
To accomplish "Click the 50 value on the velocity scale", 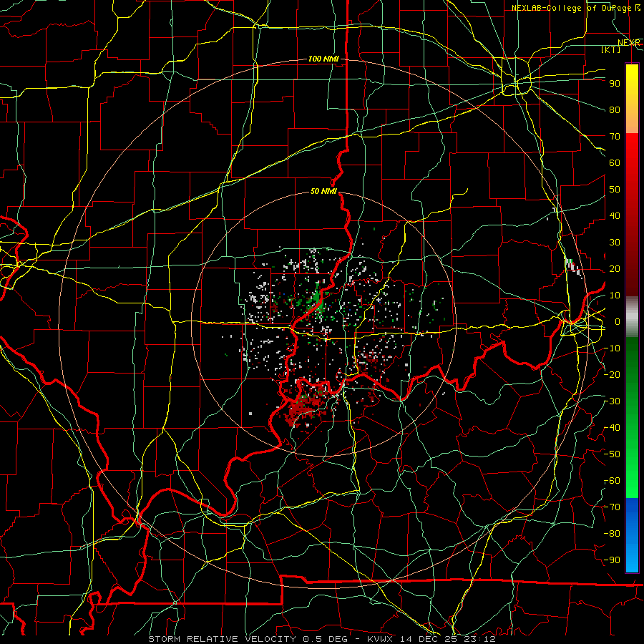I will tap(615, 190).
